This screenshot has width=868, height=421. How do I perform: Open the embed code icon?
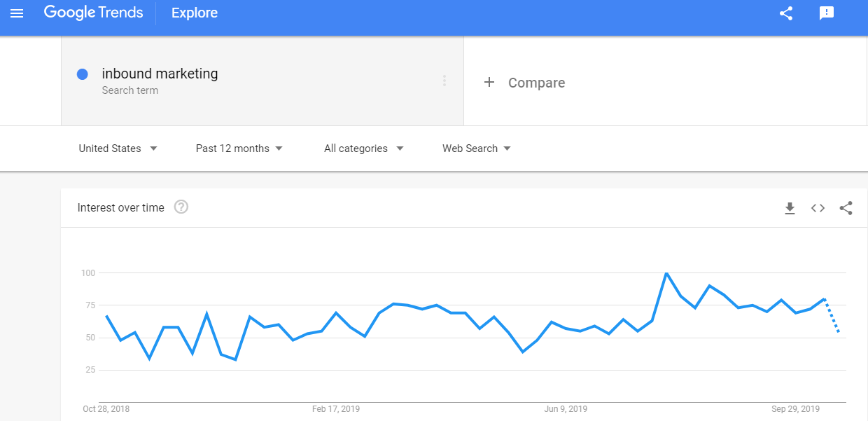818,208
